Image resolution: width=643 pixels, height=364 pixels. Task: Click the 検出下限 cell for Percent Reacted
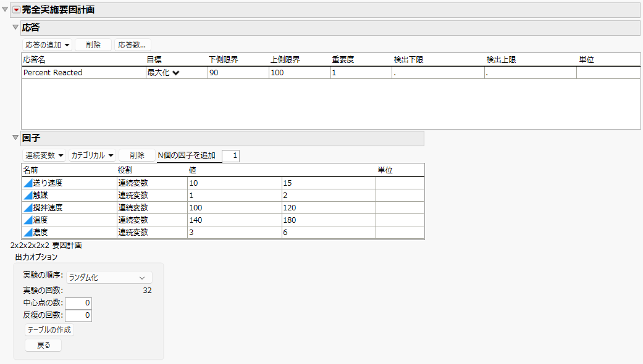[438, 72]
